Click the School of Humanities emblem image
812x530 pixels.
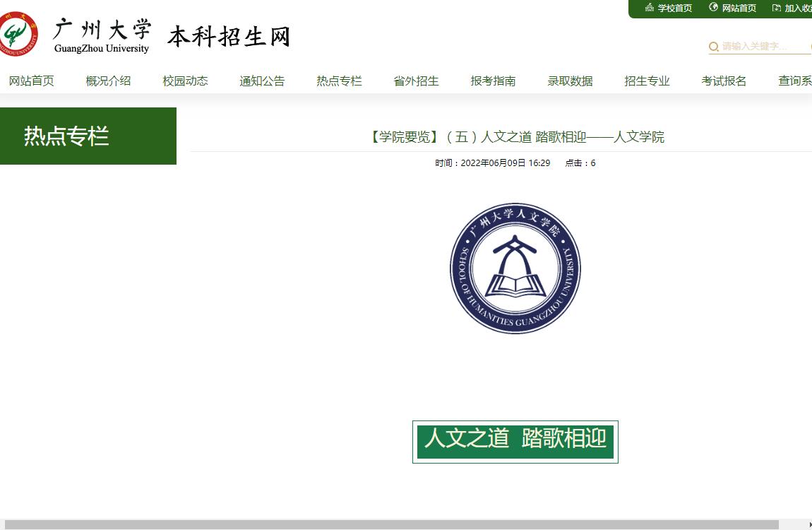tap(515, 269)
